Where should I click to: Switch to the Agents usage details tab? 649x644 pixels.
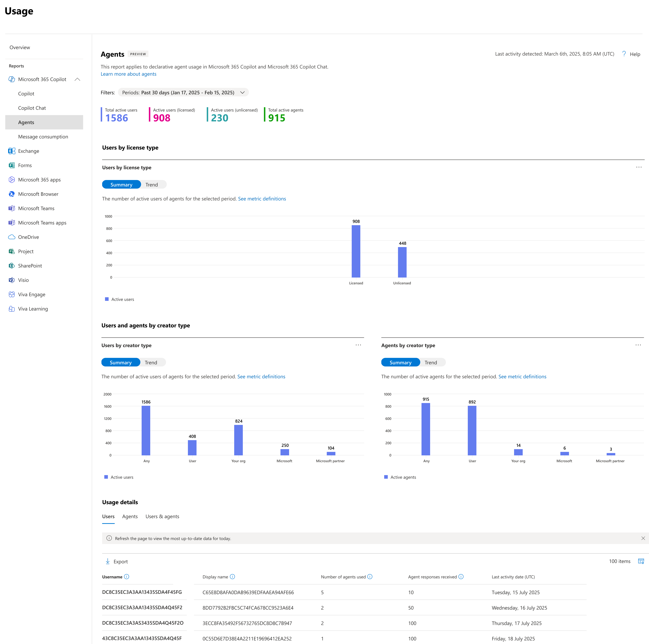pyautogui.click(x=130, y=517)
